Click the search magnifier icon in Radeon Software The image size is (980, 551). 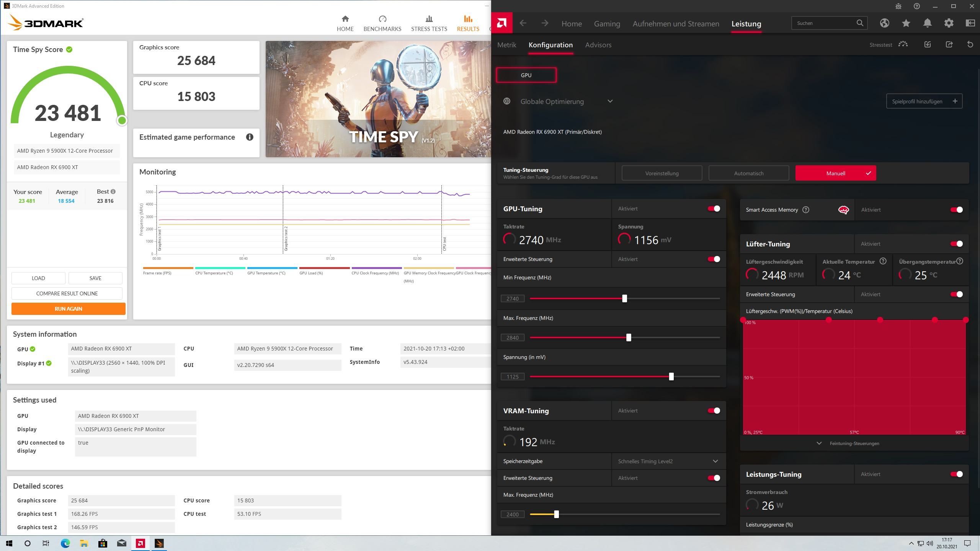(x=860, y=23)
